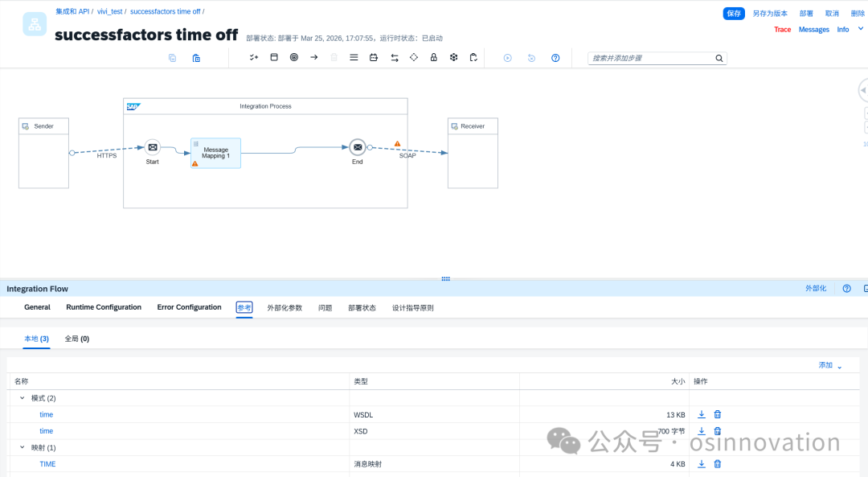
Task: Click Save as version (另存为版本)
Action: click(x=769, y=14)
